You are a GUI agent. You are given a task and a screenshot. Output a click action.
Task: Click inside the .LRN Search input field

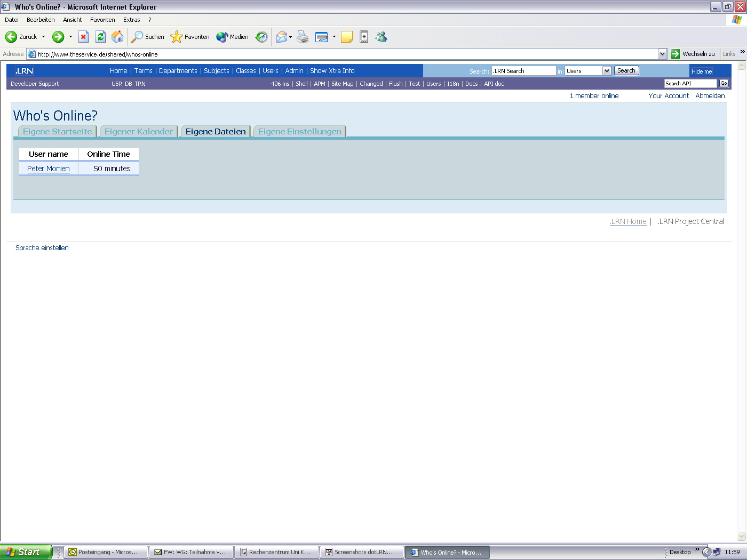coord(523,70)
